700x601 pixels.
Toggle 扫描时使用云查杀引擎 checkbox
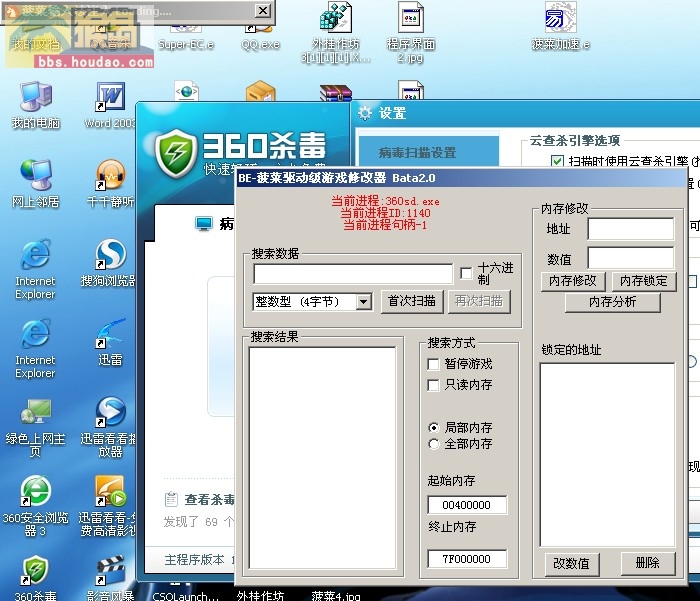click(557, 161)
